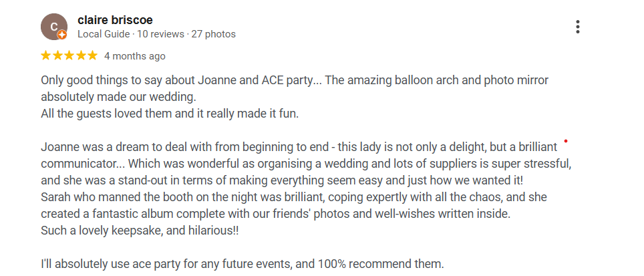Open claire briscoe's profile by clicking her name
This screenshot has width=644, height=276.
coord(115,20)
